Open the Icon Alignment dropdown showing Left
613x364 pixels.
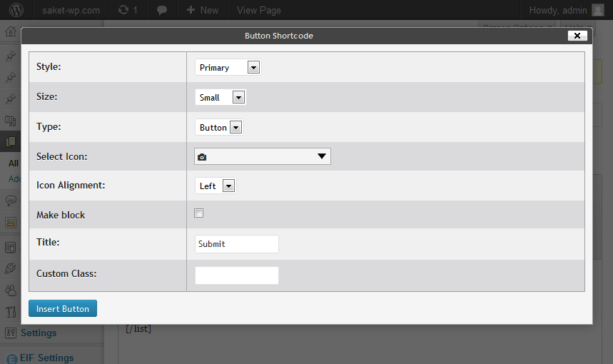[x=216, y=186]
